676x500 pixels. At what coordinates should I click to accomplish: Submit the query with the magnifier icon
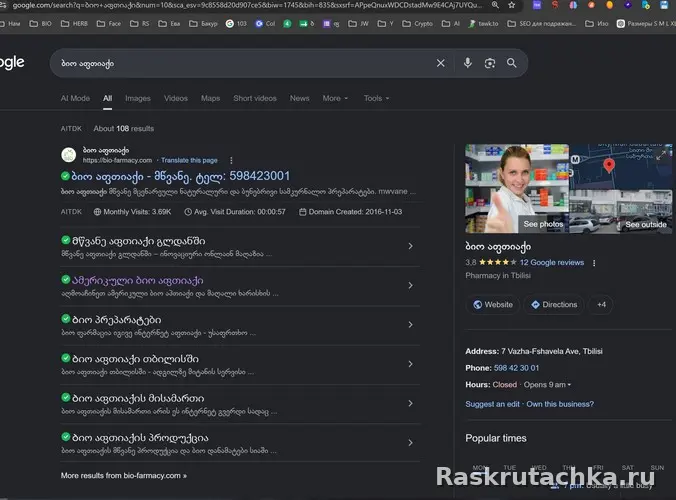tap(512, 63)
